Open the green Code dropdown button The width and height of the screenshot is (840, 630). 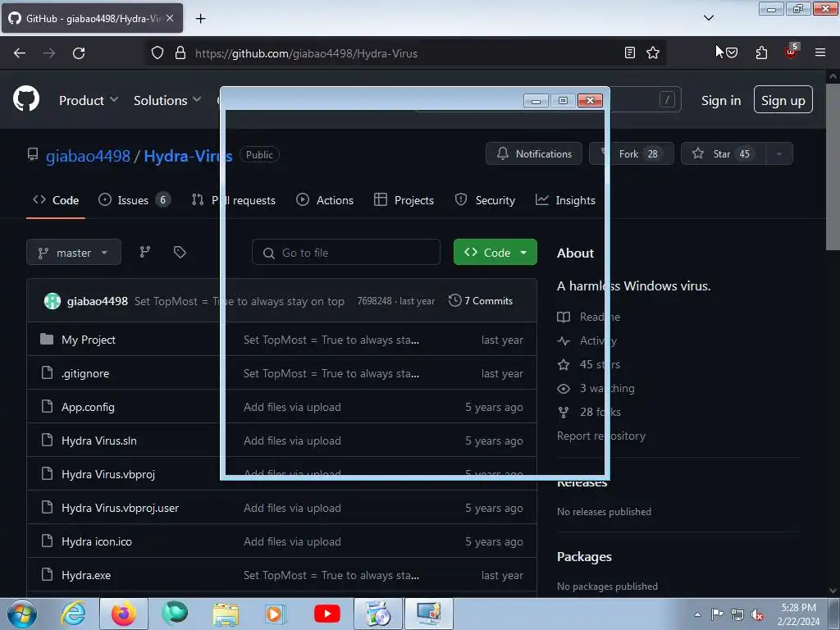coord(495,253)
